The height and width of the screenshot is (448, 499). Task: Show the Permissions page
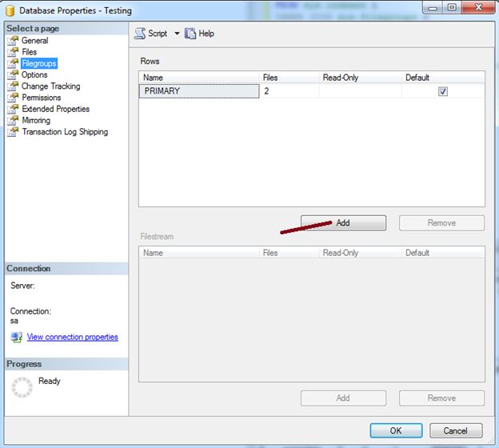click(42, 98)
